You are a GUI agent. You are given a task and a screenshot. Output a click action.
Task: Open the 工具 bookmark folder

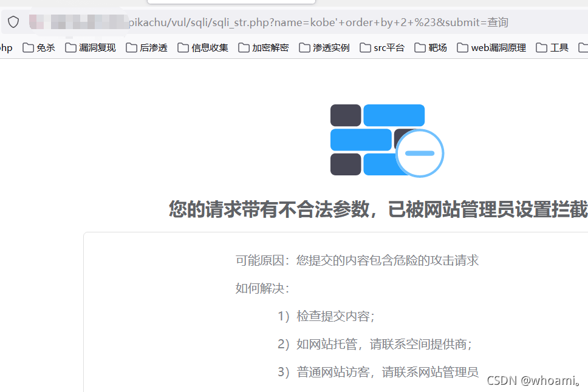tap(552, 47)
